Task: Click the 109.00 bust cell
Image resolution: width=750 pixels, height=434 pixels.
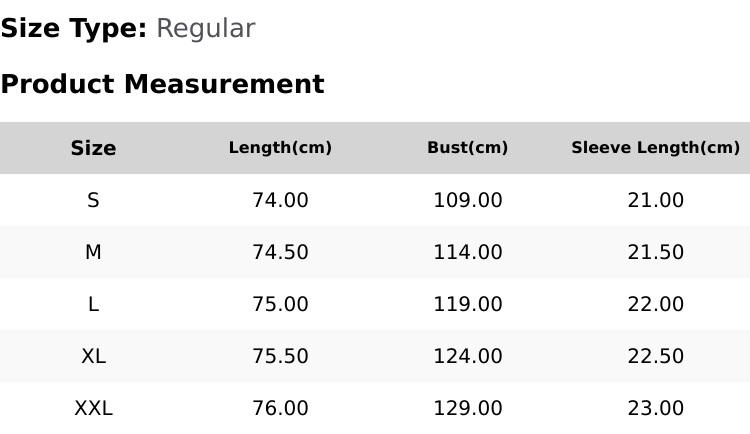Action: click(x=467, y=200)
